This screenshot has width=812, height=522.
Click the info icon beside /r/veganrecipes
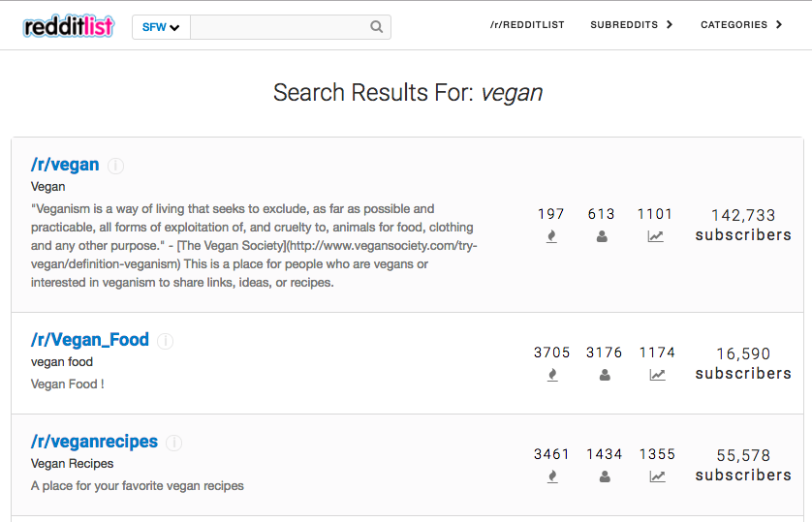click(174, 443)
